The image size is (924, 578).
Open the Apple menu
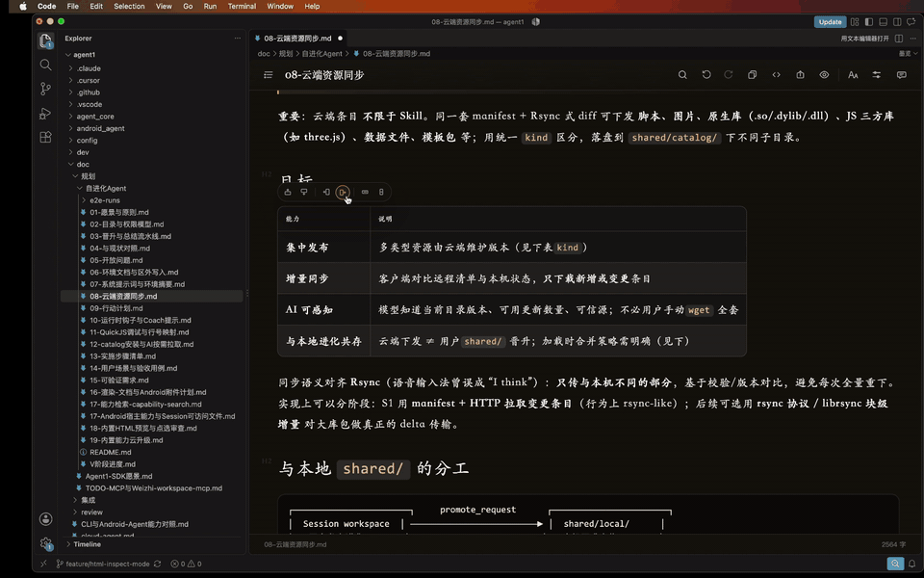point(23,6)
